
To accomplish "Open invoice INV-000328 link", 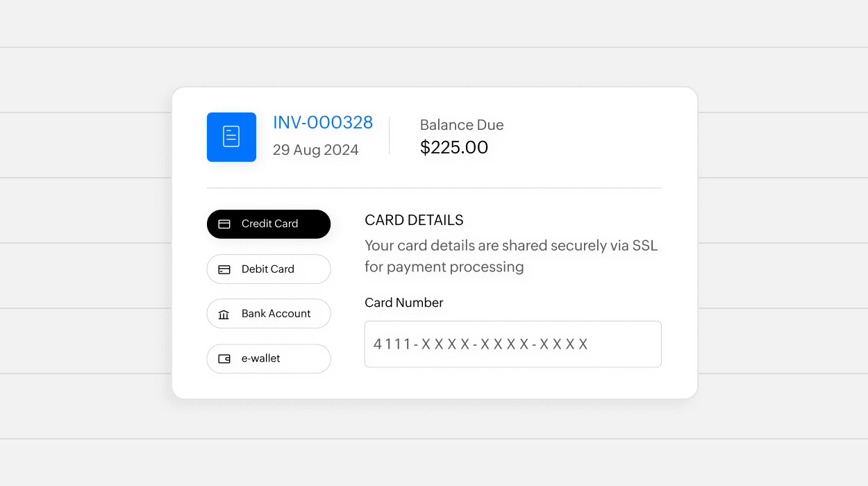I will coord(323,123).
